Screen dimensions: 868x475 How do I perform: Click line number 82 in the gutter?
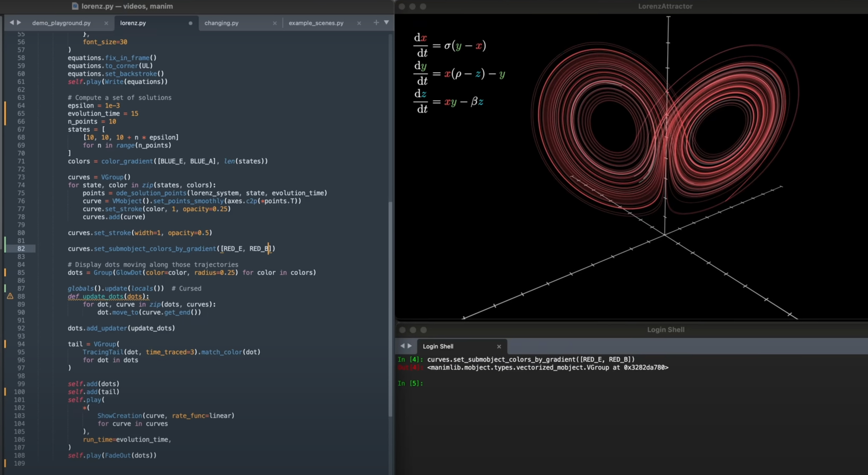21,248
